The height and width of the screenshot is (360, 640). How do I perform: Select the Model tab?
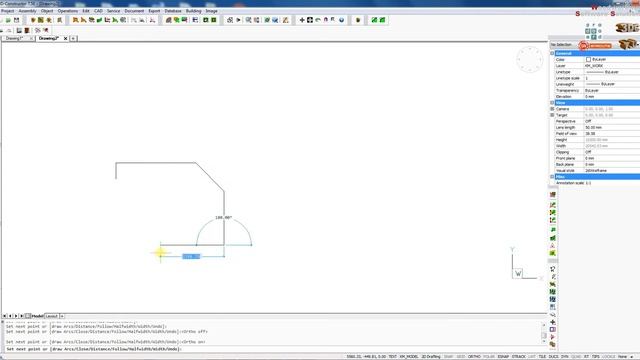tap(38, 316)
